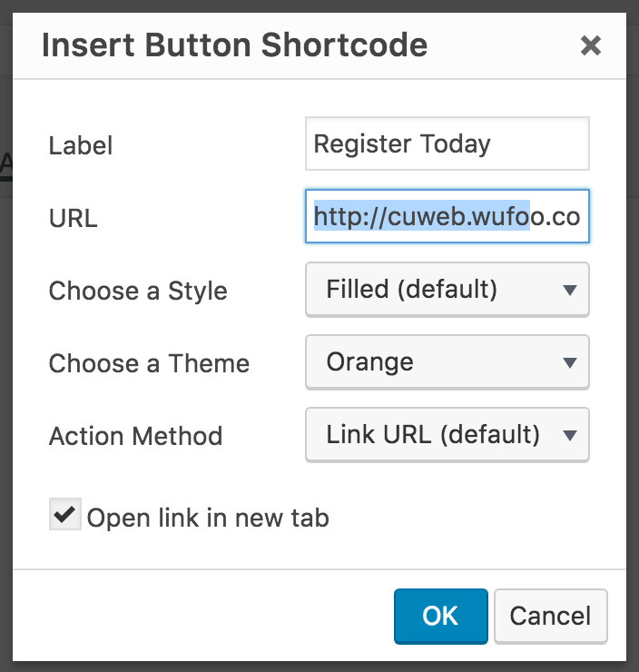Click the 'URL' field caption
Screen dimensions: 639x672
74,218
